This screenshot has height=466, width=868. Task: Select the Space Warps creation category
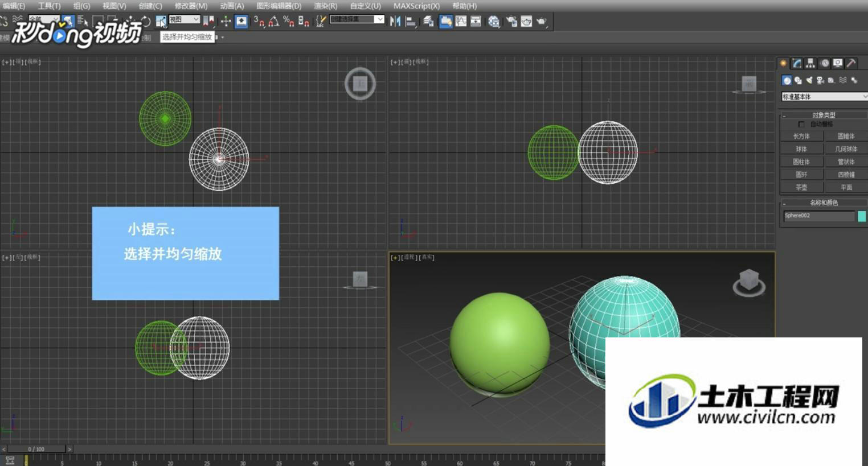[843, 80]
